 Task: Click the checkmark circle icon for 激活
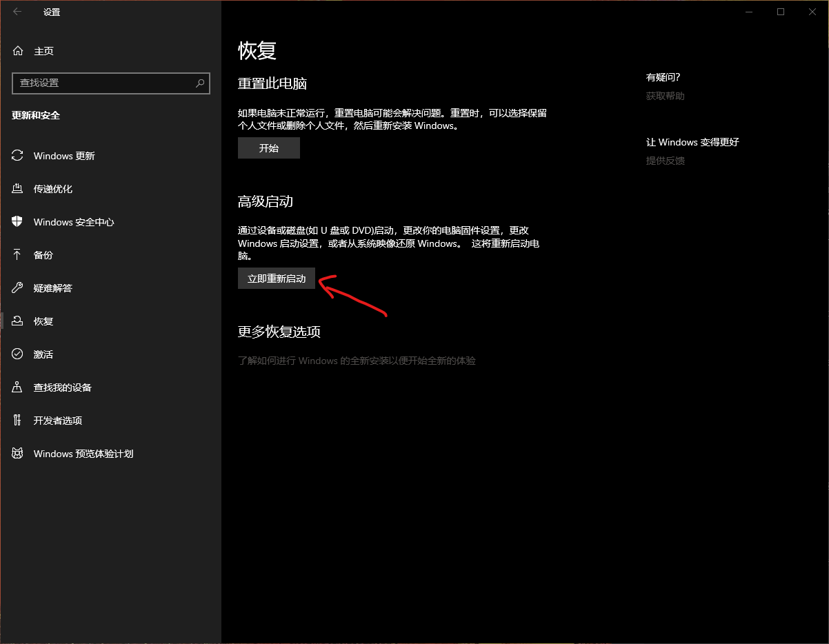[18, 354]
